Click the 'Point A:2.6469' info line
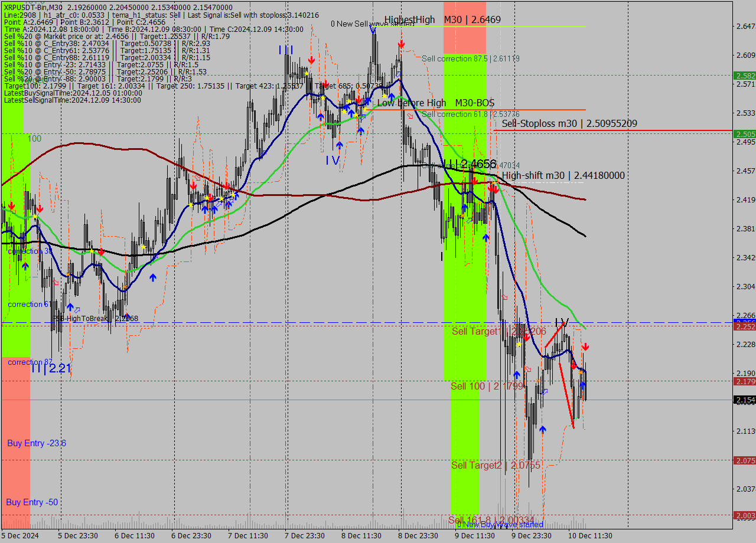Viewport: 756px width, 543px height. [x=84, y=22]
